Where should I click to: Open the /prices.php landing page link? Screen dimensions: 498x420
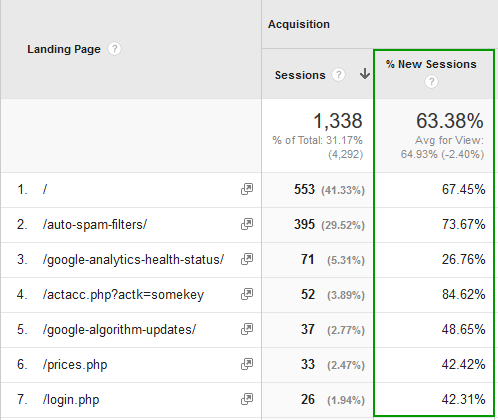tap(75, 364)
